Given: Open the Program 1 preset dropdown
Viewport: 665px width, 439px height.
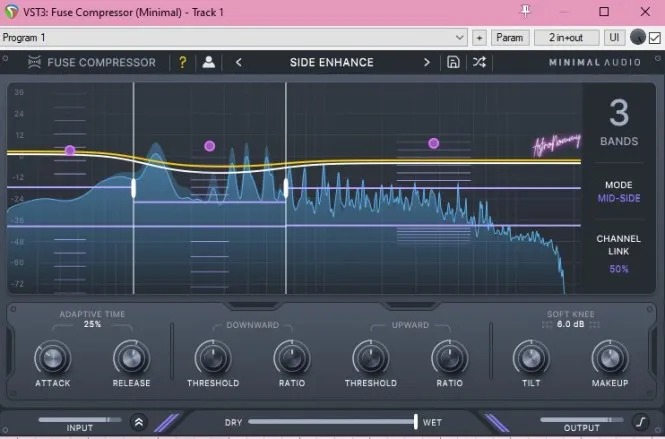Looking at the screenshot, I should pyautogui.click(x=235, y=38).
